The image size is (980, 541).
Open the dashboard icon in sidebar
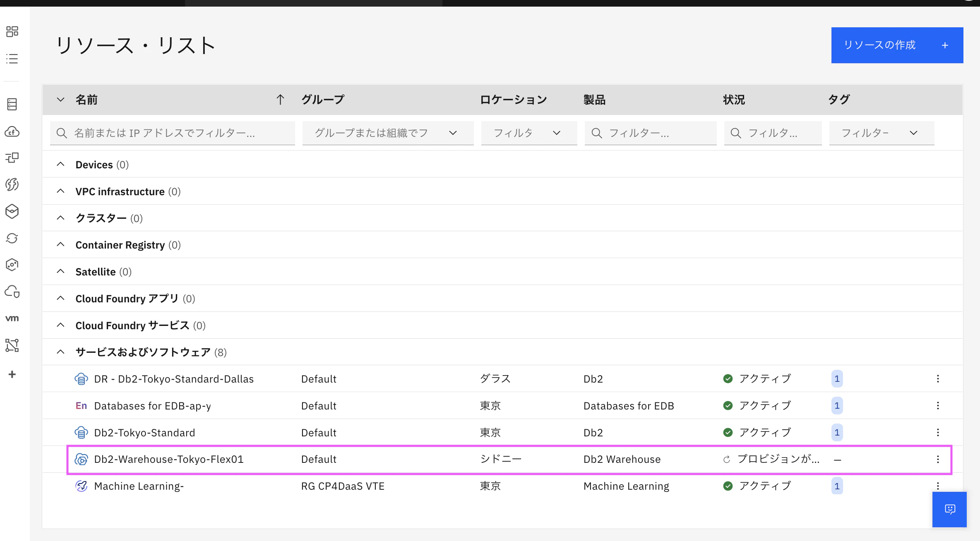click(x=12, y=31)
